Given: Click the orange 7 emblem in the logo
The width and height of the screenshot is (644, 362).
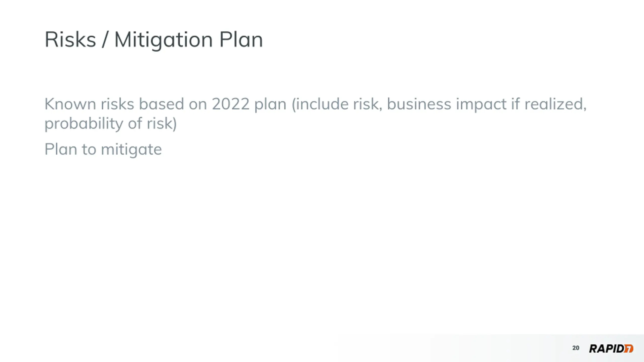Looking at the screenshot, I should 629,348.
